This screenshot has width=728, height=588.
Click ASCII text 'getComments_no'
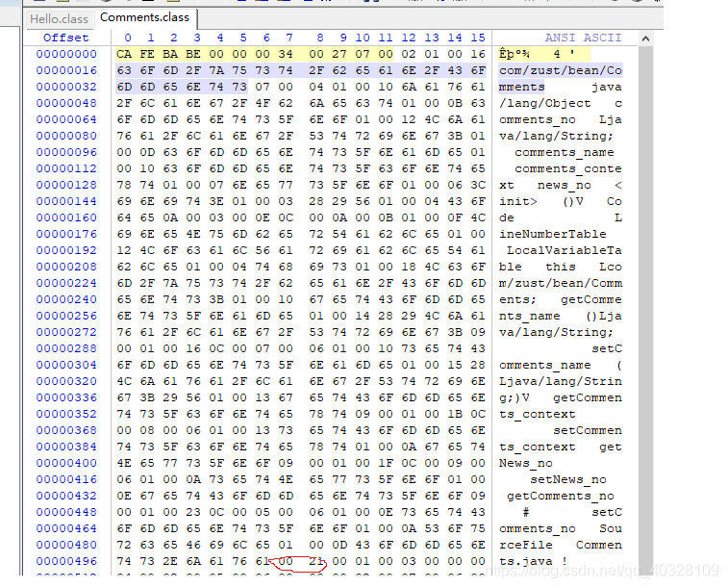[561, 496]
